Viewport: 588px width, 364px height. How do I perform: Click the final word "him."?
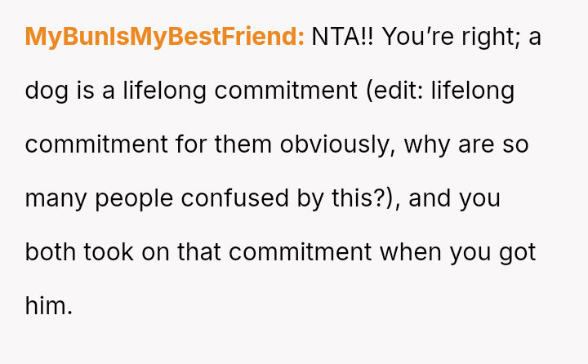point(49,306)
